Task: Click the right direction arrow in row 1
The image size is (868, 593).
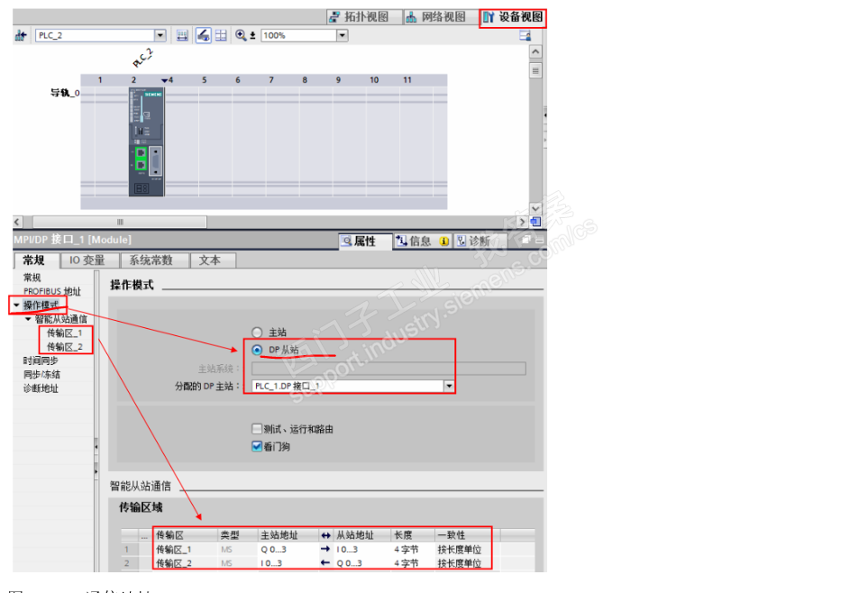Action: (325, 549)
